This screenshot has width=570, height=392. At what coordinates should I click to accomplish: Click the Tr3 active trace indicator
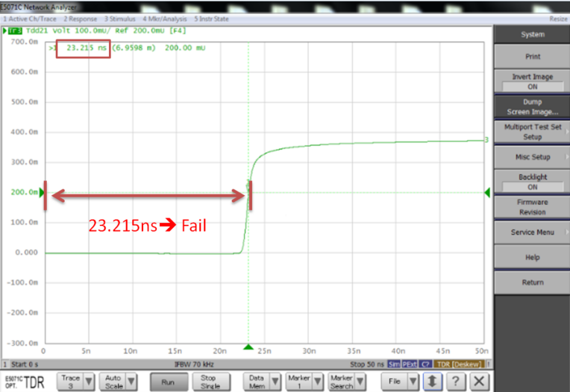pyautogui.click(x=15, y=31)
